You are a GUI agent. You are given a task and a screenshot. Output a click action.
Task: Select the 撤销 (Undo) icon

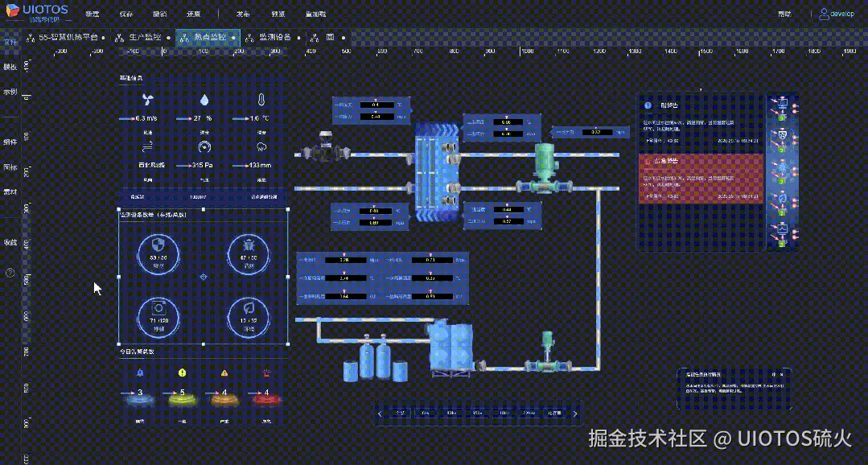click(x=159, y=14)
